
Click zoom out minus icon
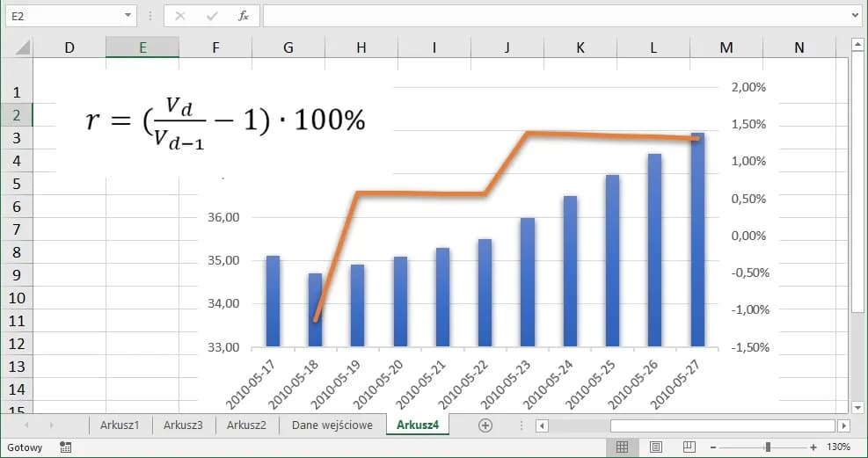coord(711,447)
